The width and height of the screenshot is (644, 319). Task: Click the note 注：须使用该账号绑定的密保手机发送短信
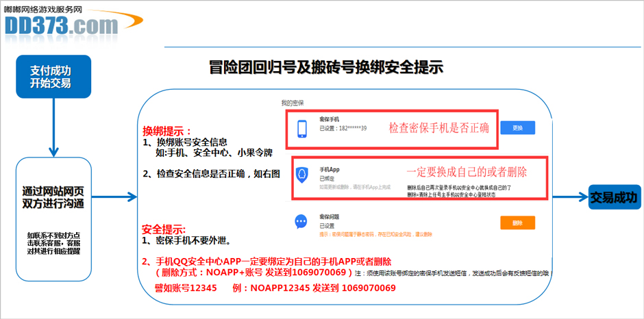click(451, 272)
